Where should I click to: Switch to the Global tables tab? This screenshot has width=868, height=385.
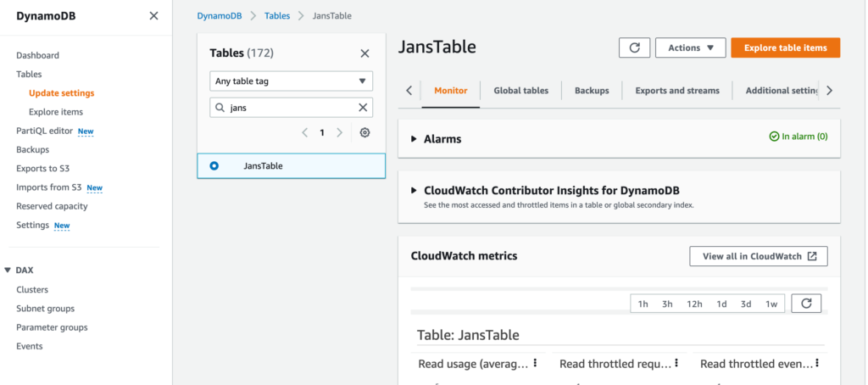point(521,90)
